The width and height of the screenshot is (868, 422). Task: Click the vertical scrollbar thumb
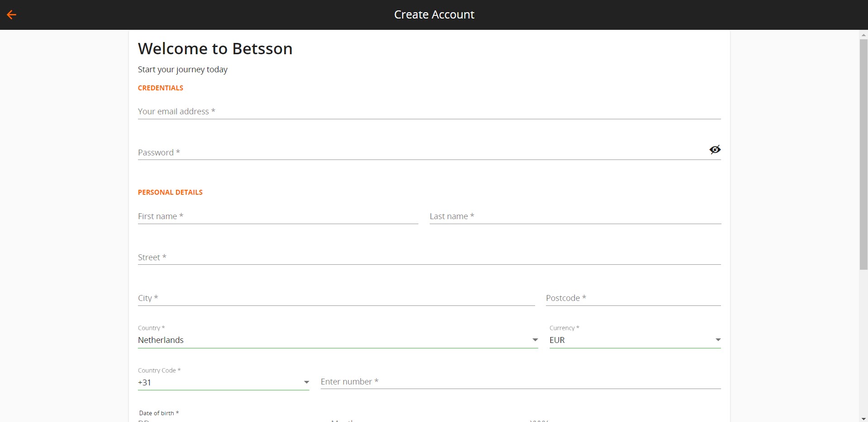click(863, 154)
